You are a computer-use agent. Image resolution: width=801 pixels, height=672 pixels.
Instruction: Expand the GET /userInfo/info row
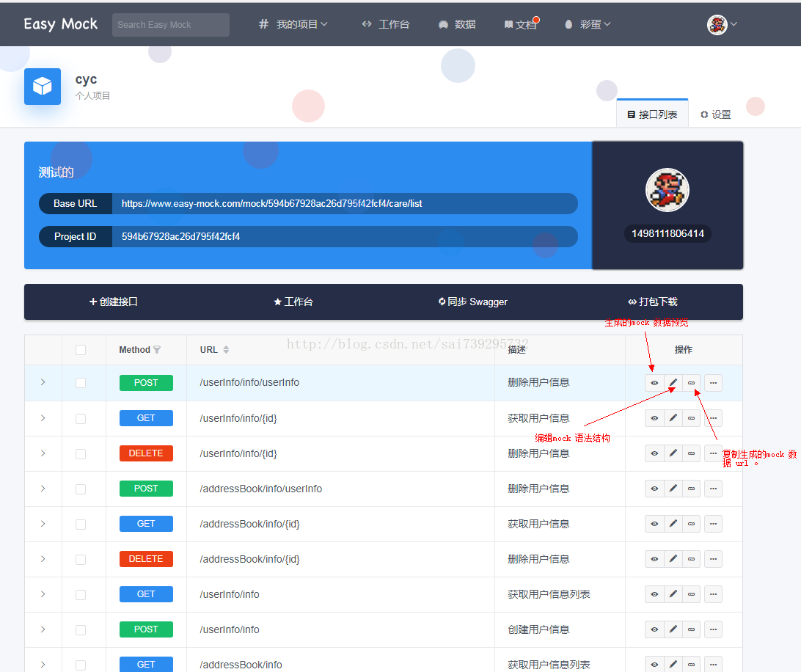[43, 594]
